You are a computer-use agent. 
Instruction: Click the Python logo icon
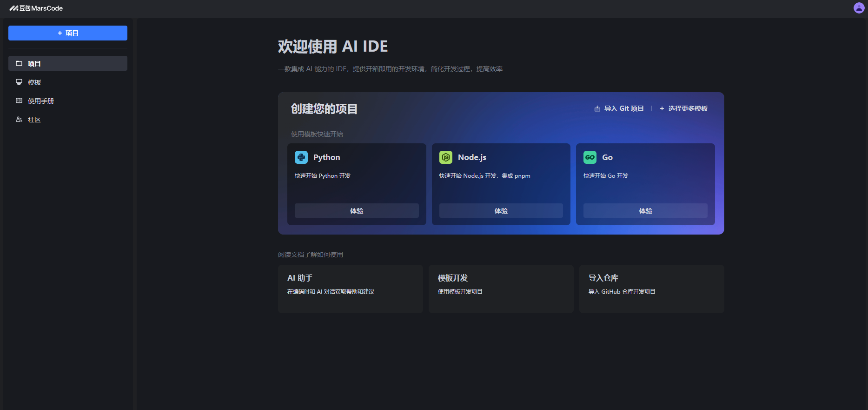point(301,157)
